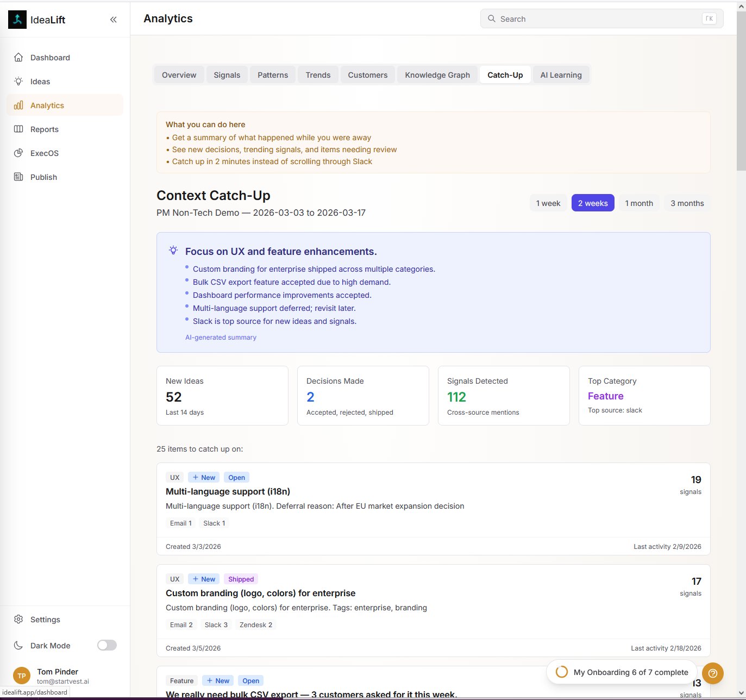This screenshot has height=700, width=746.
Task: Click the page vertical scrollbar thumb
Action: tap(741, 90)
